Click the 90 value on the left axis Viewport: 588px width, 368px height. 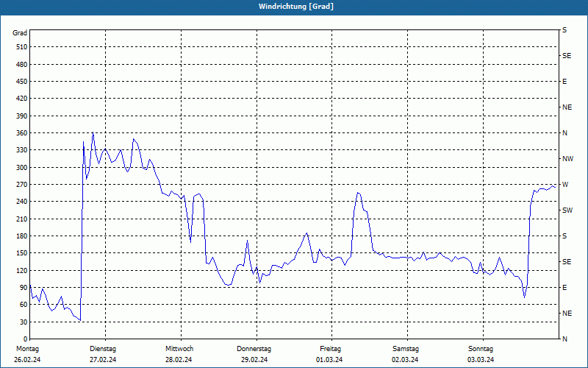point(24,288)
